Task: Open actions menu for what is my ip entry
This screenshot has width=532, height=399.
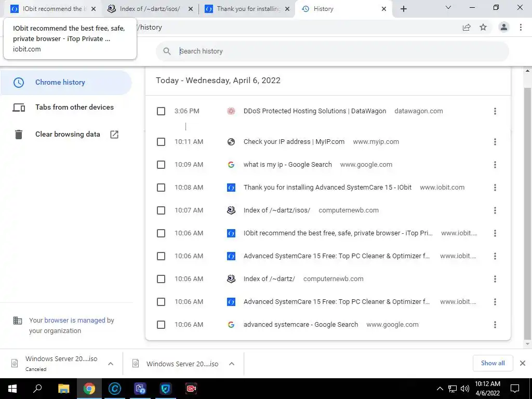Action: (x=495, y=165)
